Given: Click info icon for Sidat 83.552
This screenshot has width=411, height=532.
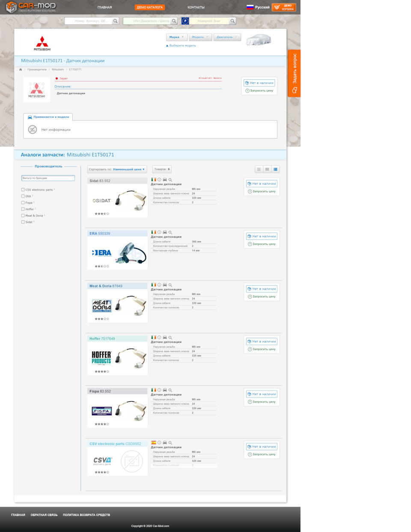Looking at the screenshot, I should 159,180.
